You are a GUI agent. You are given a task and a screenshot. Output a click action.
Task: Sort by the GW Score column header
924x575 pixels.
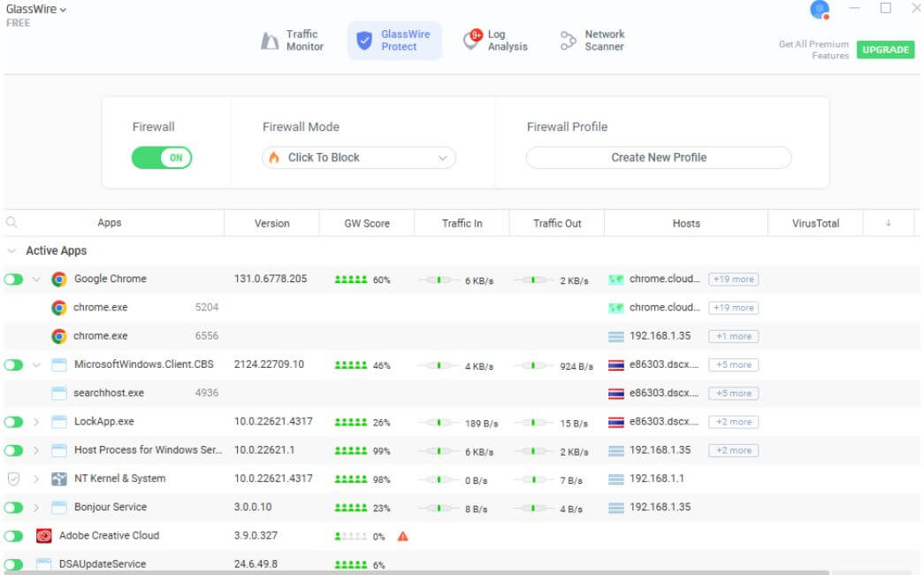tap(367, 224)
